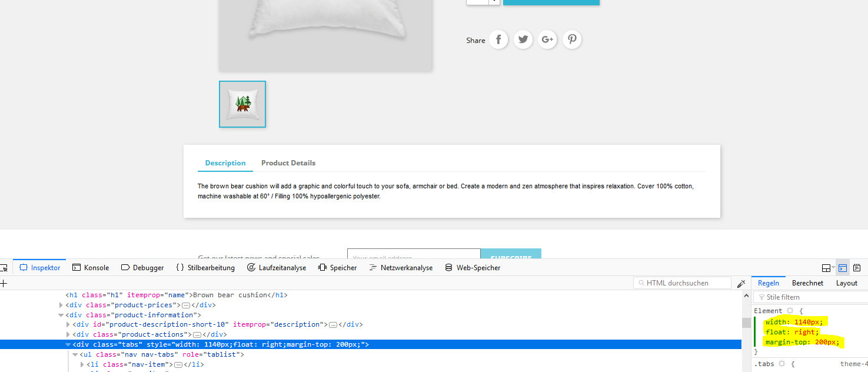Select the product-information div row text

[x=134, y=315]
